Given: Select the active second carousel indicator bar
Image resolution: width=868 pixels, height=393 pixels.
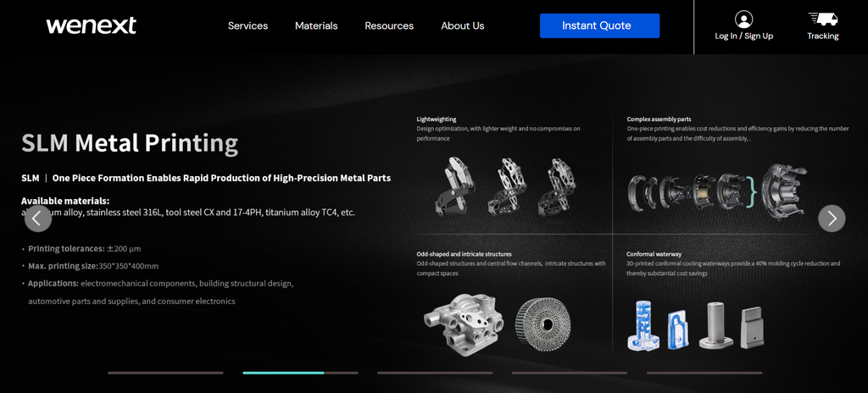Looking at the screenshot, I should point(300,373).
